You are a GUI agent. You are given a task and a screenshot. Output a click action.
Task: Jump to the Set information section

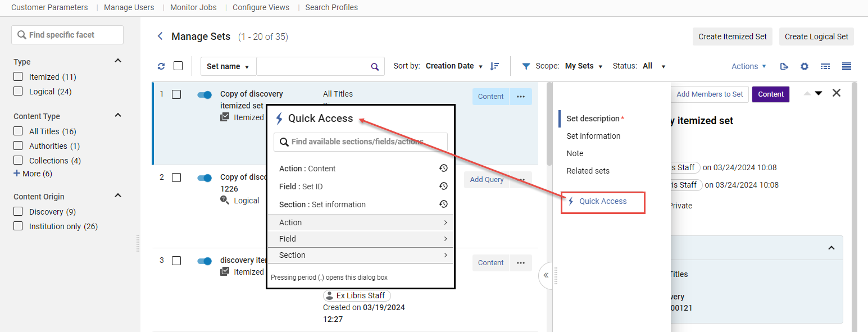click(593, 136)
